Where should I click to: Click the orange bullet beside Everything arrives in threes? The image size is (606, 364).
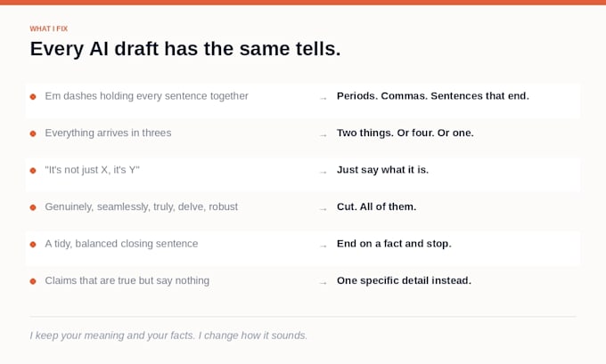point(33,133)
